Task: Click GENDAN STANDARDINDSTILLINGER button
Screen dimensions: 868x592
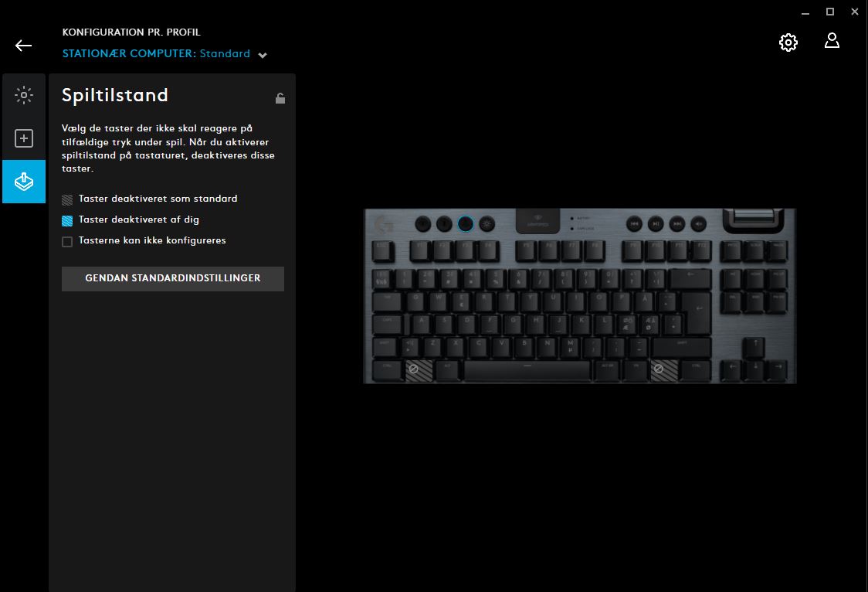Action: pyautogui.click(x=173, y=278)
